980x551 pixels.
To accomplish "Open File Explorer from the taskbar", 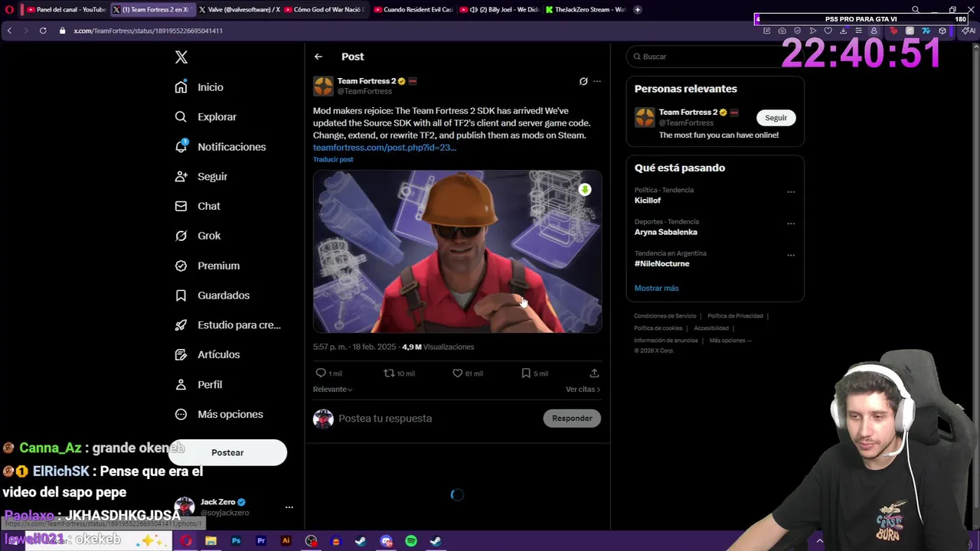I will point(211,541).
